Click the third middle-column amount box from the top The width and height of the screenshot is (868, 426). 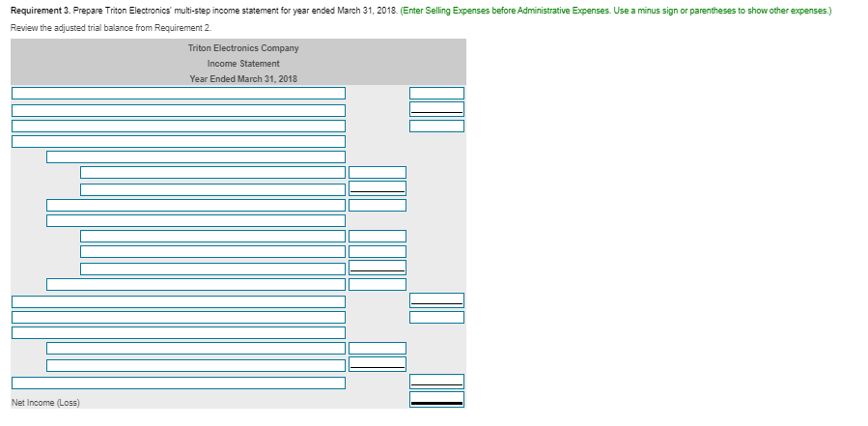coord(378,205)
